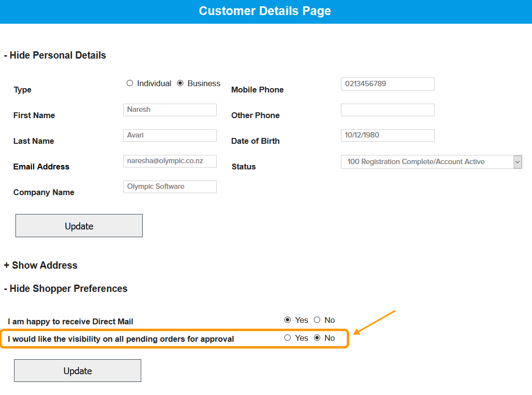Click the empty Other Phone field
Viewport: 532px width, 395px height.
387,109
